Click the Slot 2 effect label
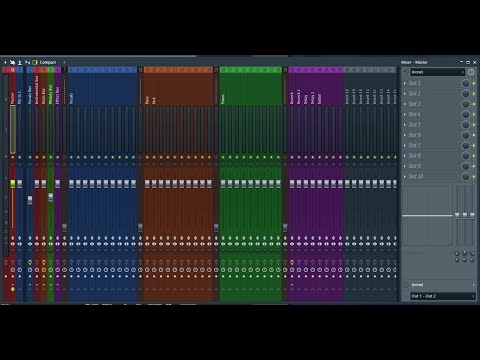 [x=415, y=94]
